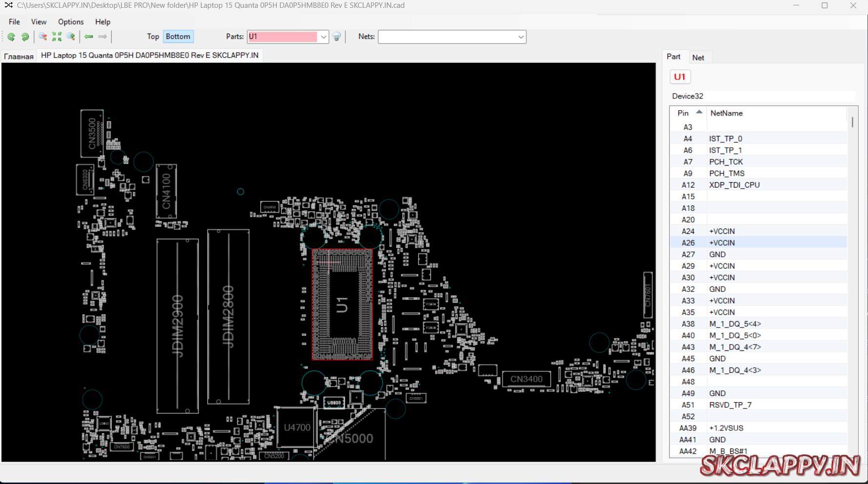Expand the Nets dropdown list
Viewport: 868px width, 484px height.
[521, 37]
